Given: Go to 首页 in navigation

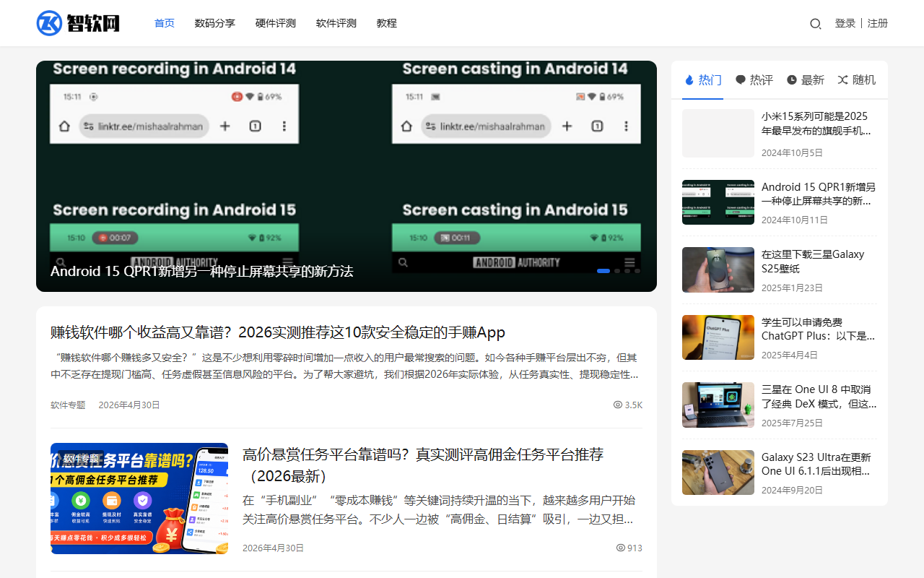Looking at the screenshot, I should click(x=165, y=23).
